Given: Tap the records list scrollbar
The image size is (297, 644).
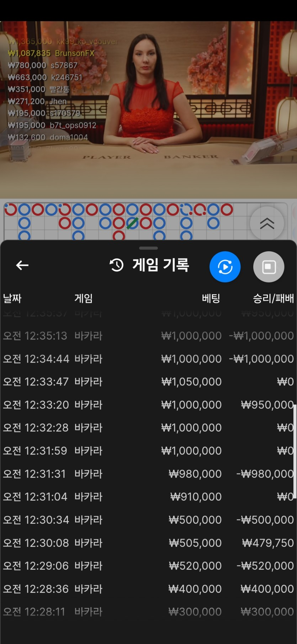Looking at the screenshot, I should pyautogui.click(x=295, y=452).
